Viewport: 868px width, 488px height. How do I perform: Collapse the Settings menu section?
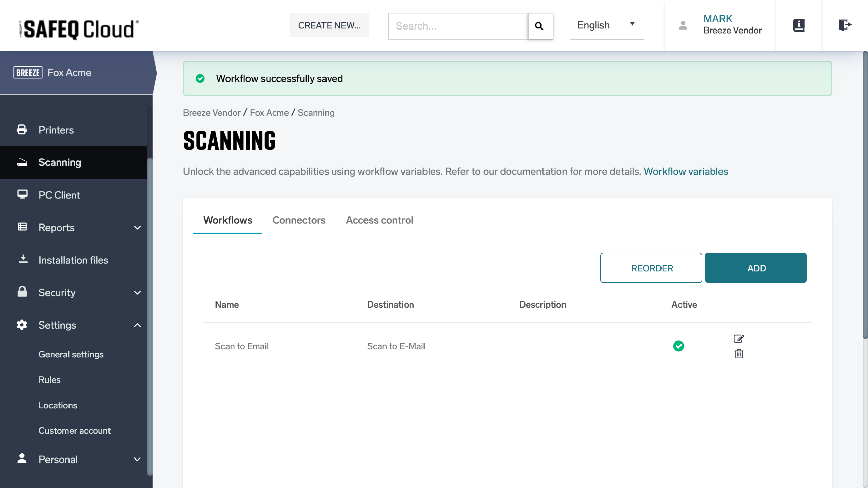pos(137,325)
